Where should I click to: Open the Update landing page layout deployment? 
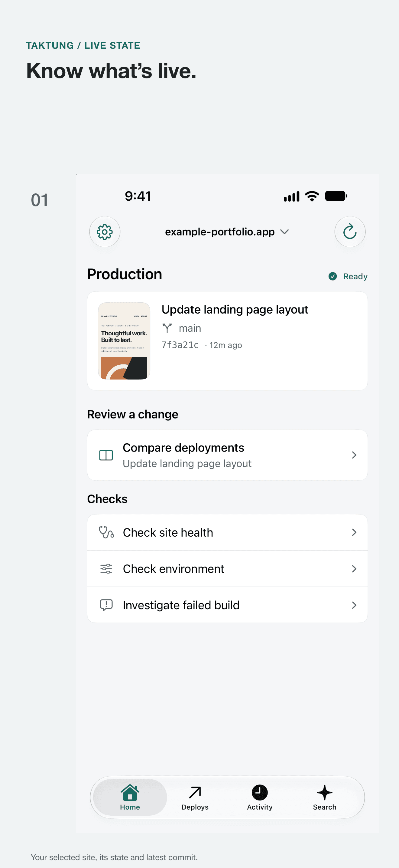point(227,341)
